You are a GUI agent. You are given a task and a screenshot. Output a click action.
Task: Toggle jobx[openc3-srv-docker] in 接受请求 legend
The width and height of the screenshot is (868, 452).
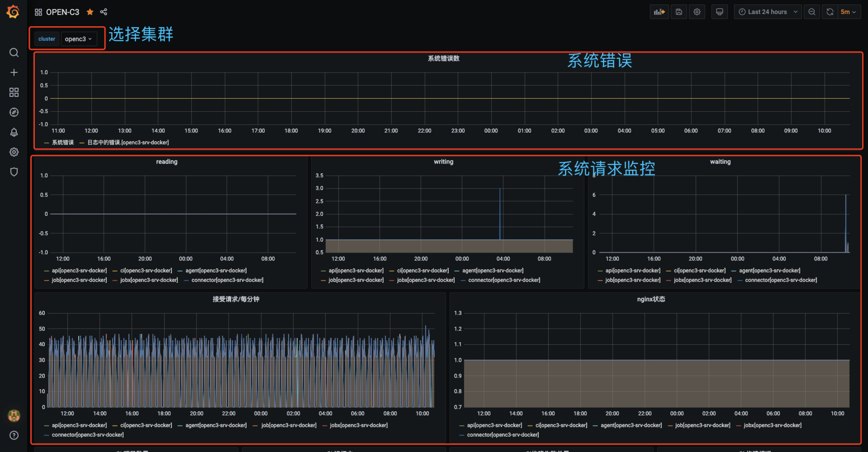358,425
